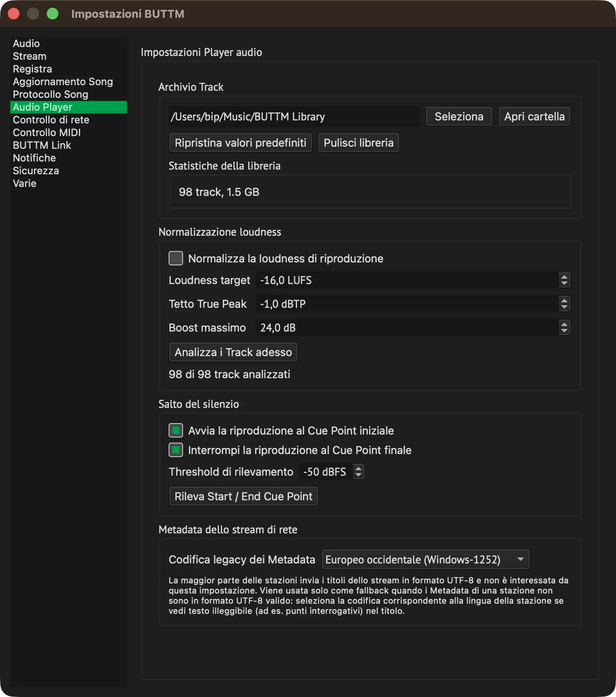Click Rileva Start / End Cue Point
Screen dimensions: 616x697
click(x=243, y=496)
